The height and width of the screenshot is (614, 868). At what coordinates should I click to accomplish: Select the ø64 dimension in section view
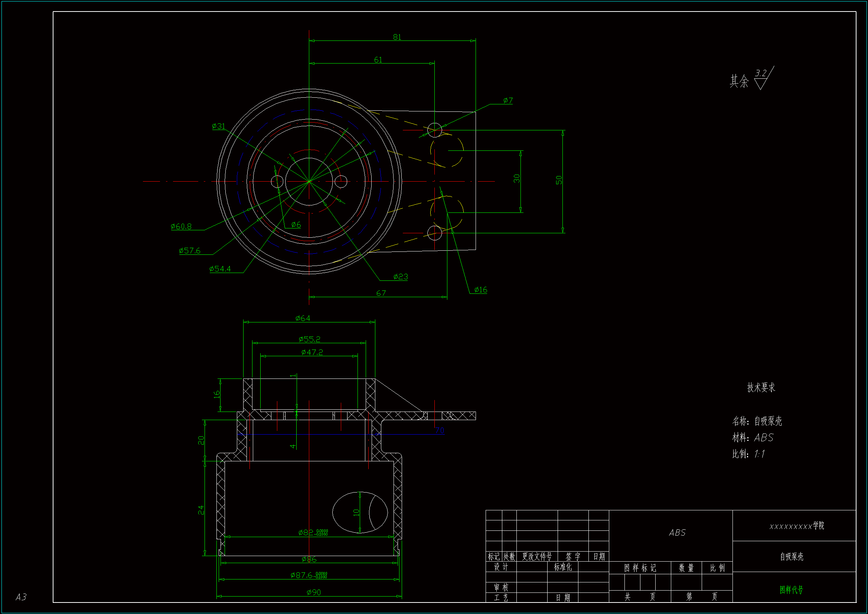[x=303, y=318]
